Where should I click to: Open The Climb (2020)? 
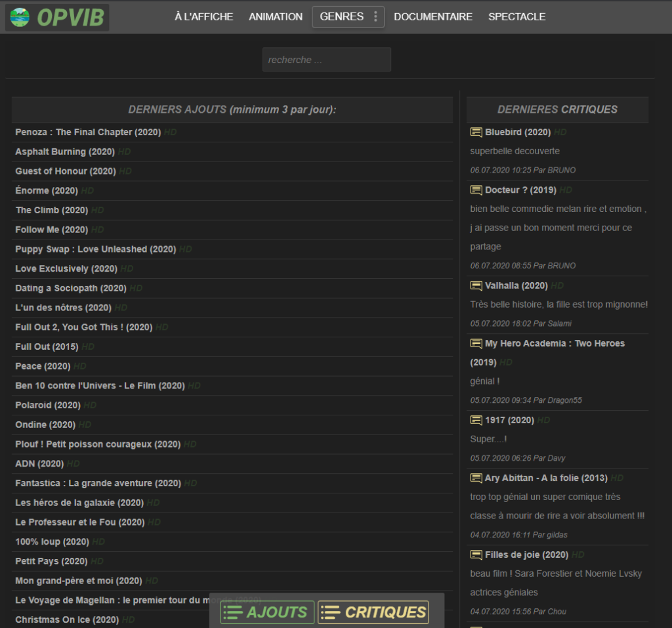(x=52, y=210)
